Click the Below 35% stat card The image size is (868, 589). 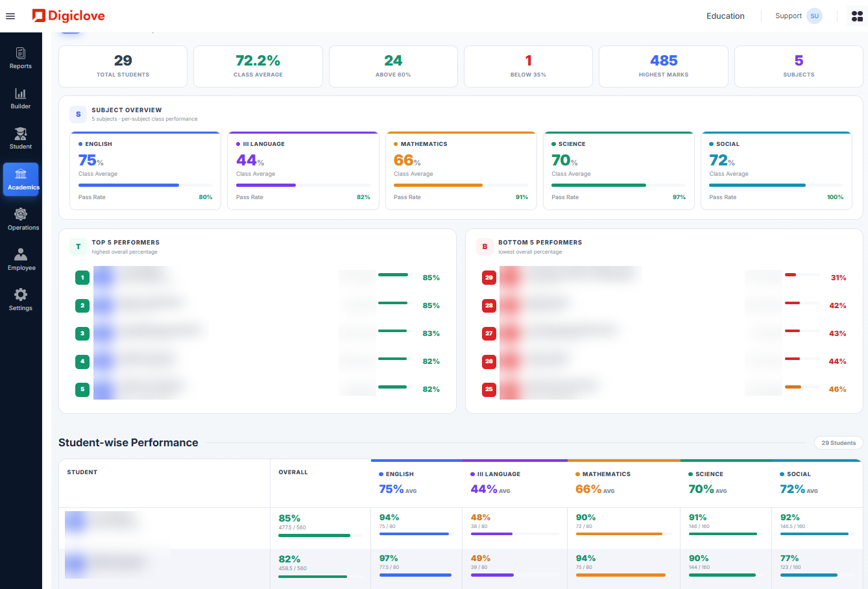point(528,66)
